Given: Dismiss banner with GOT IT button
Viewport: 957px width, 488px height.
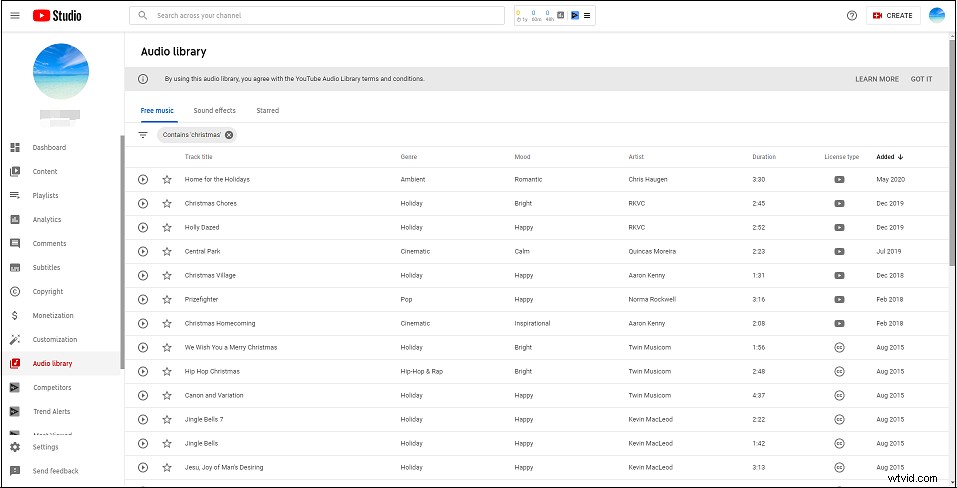Looking at the screenshot, I should pos(921,79).
